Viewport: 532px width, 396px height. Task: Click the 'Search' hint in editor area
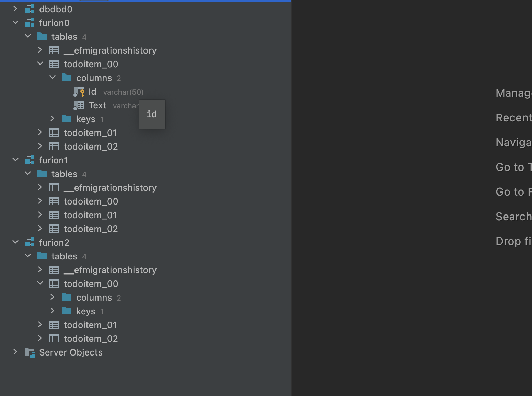point(513,217)
